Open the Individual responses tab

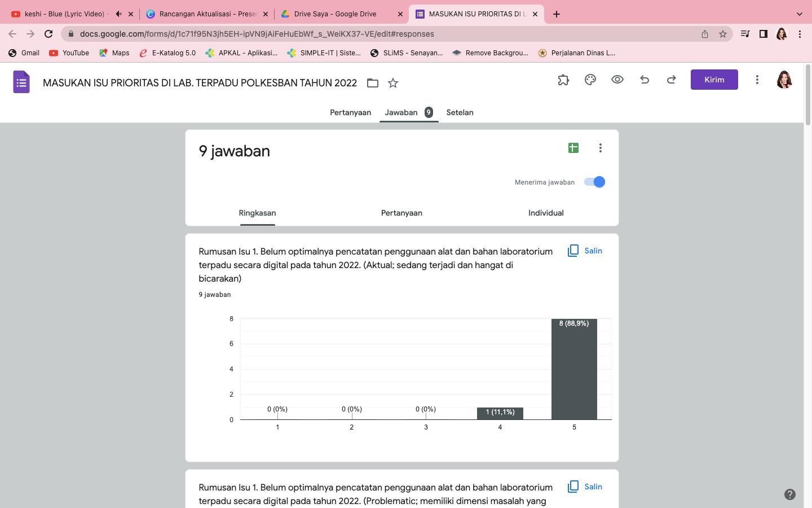pos(545,213)
